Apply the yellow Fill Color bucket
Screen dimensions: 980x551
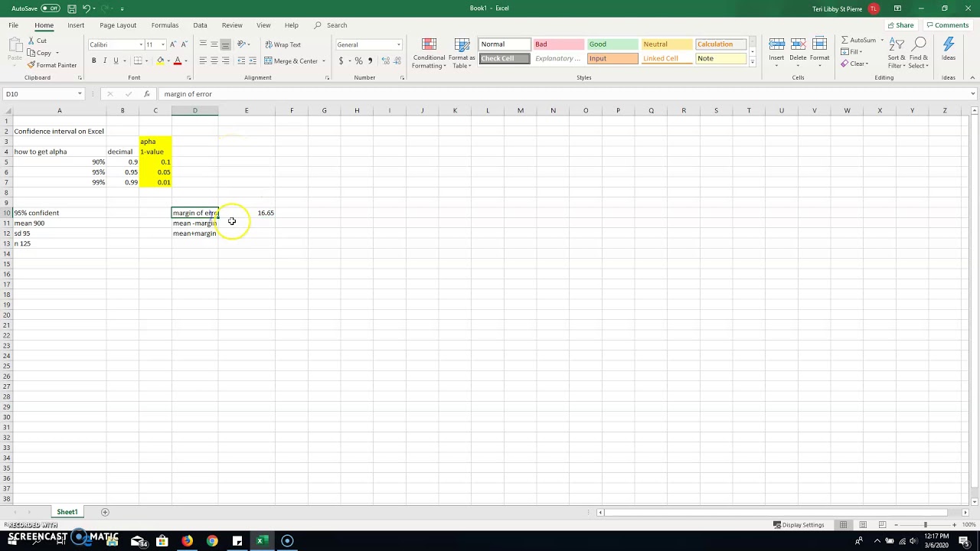pyautogui.click(x=160, y=60)
